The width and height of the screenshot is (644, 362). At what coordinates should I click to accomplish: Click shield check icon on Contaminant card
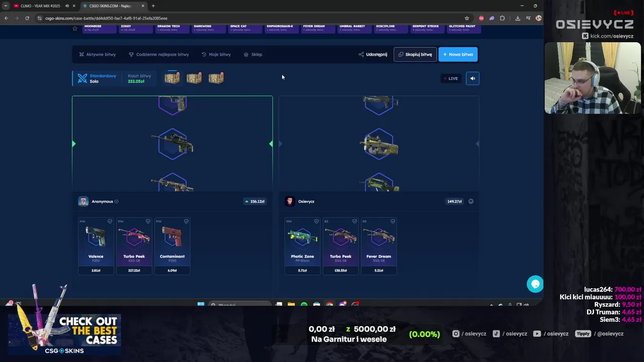[186, 221]
